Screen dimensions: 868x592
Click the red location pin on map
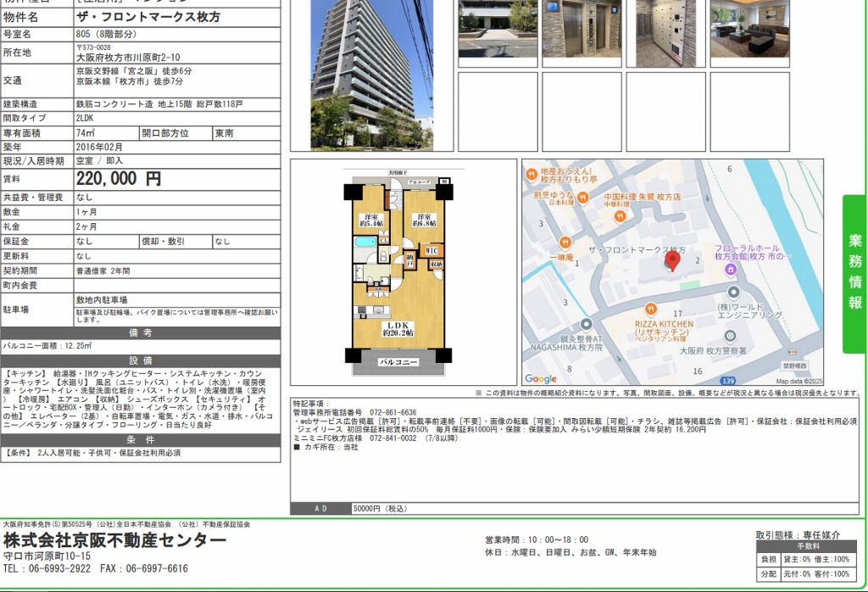tap(673, 260)
